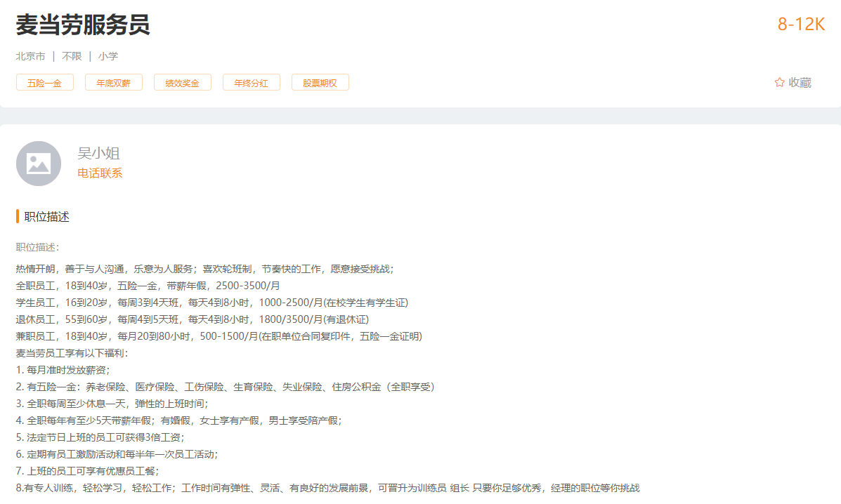Click the line starting 全职员工
The height and width of the screenshot is (504, 841).
click(x=148, y=286)
